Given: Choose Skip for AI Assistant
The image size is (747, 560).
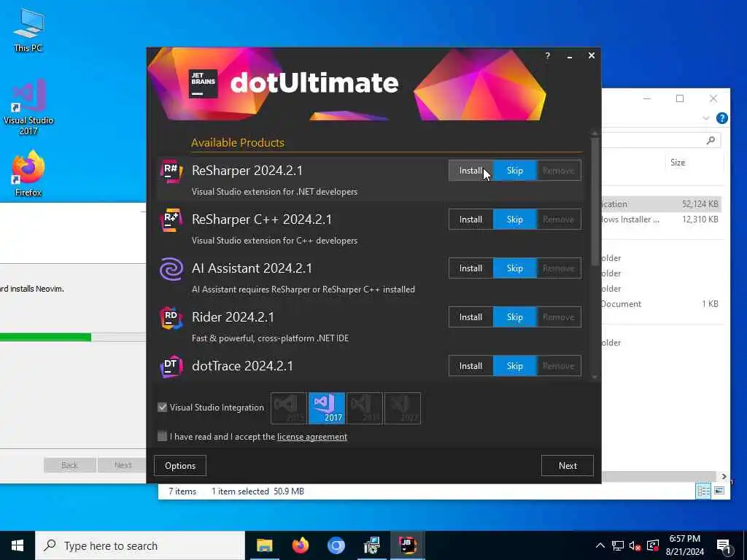Looking at the screenshot, I should (x=515, y=268).
